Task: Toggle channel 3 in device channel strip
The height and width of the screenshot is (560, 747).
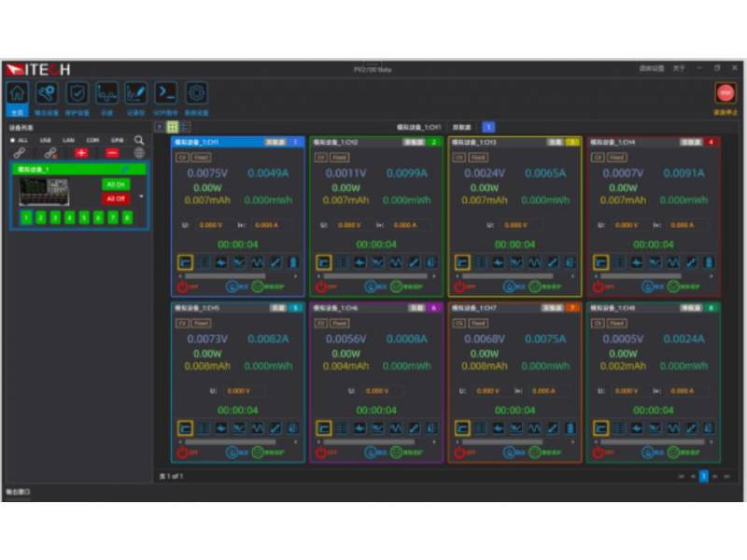Action: click(56, 217)
